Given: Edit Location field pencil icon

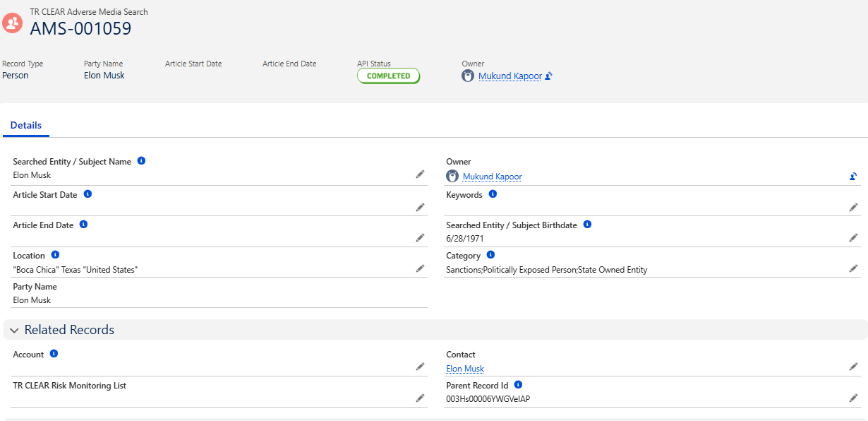Looking at the screenshot, I should click(420, 268).
